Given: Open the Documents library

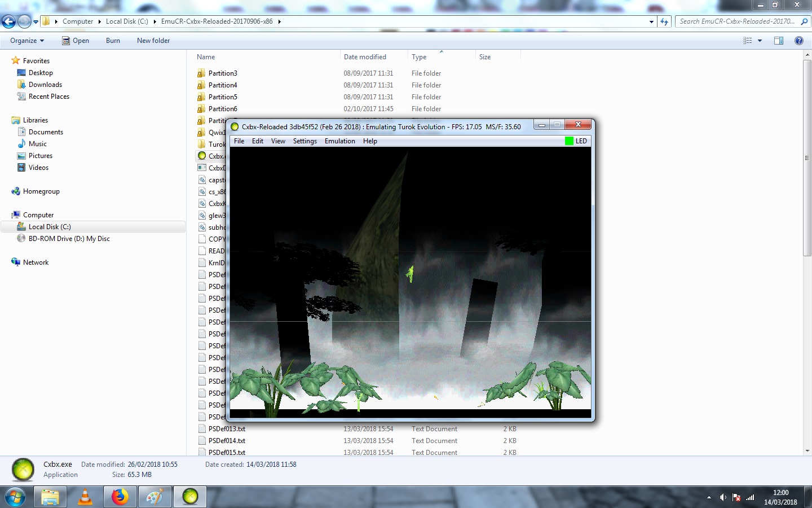Looking at the screenshot, I should 46,132.
